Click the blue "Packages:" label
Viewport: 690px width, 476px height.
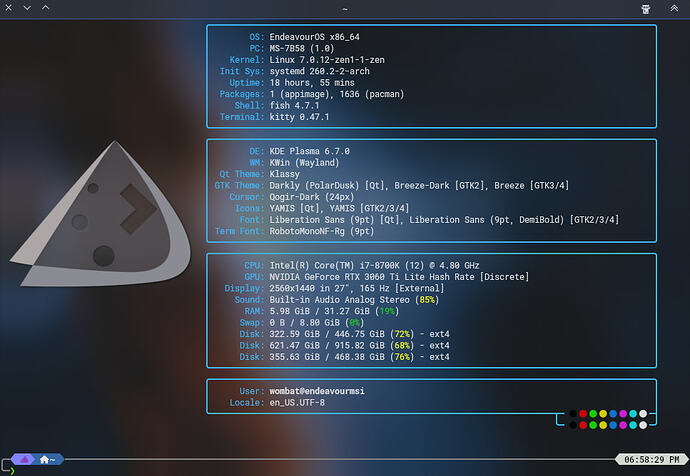pos(242,94)
